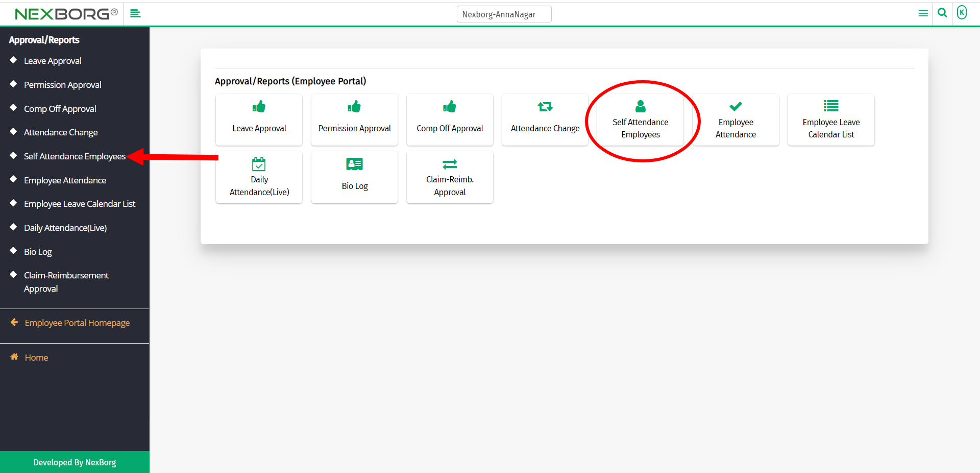Expand the top-right hamburger menu
Image resolution: width=980 pixels, height=473 pixels.
coord(923,13)
